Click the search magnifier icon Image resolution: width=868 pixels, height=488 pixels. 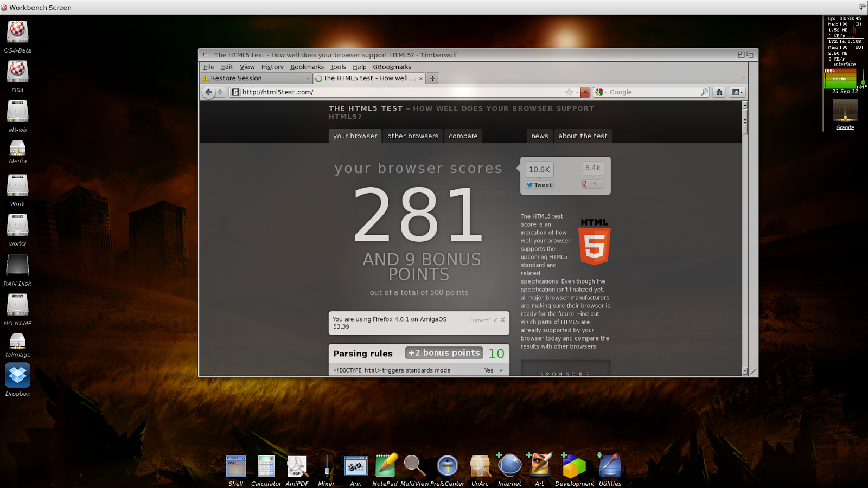pos(704,92)
